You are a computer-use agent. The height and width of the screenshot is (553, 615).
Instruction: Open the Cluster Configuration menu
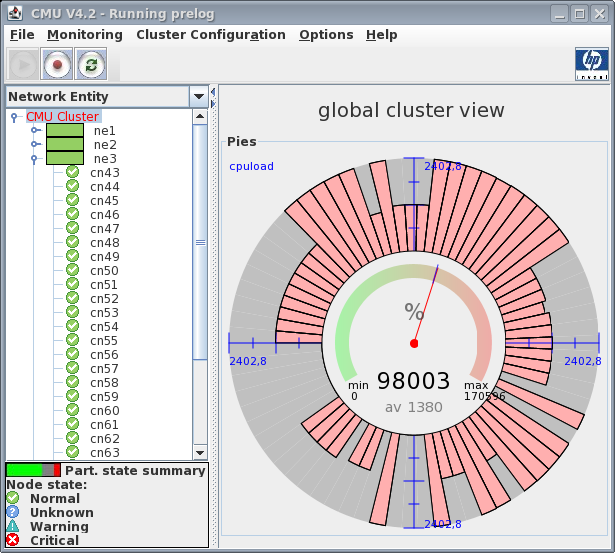tap(210, 34)
